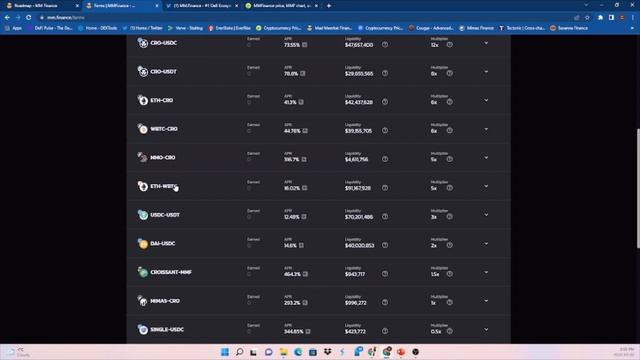Bookmark this page with star icon

click(x=587, y=18)
